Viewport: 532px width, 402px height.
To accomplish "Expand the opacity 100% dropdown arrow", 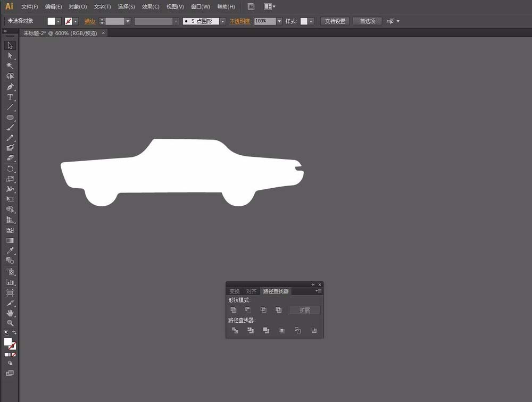I will coord(279,21).
